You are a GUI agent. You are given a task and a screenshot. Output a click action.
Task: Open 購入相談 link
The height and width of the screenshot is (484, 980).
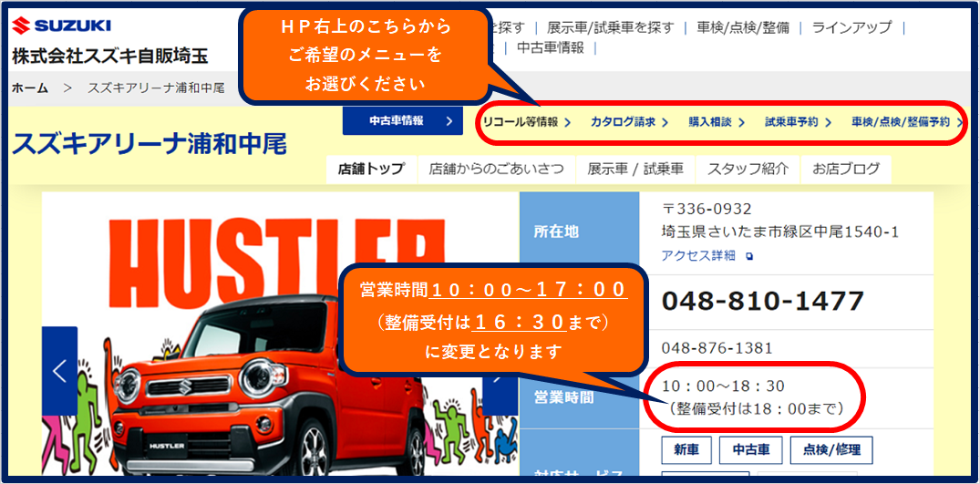[717, 122]
